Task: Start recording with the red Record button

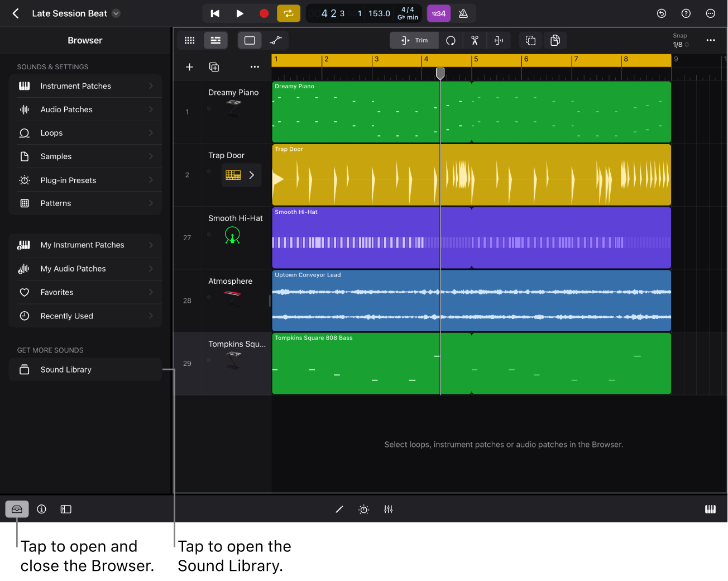Action: pyautogui.click(x=264, y=13)
